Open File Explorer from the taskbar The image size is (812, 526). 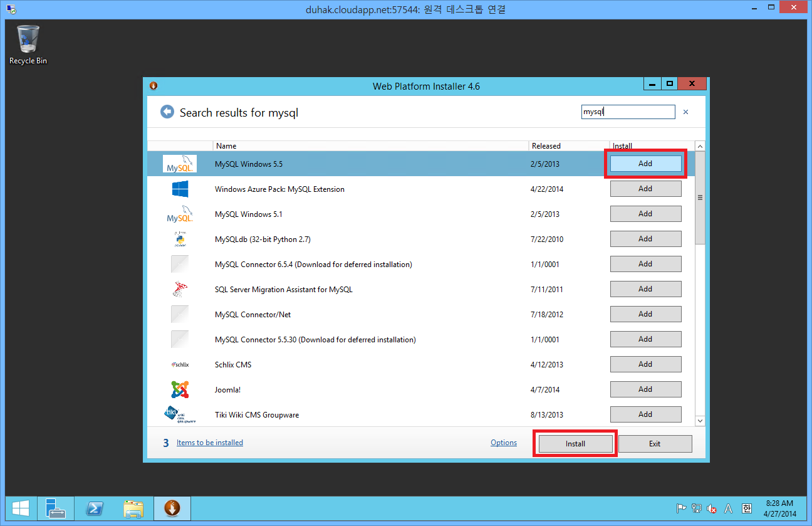[133, 508]
